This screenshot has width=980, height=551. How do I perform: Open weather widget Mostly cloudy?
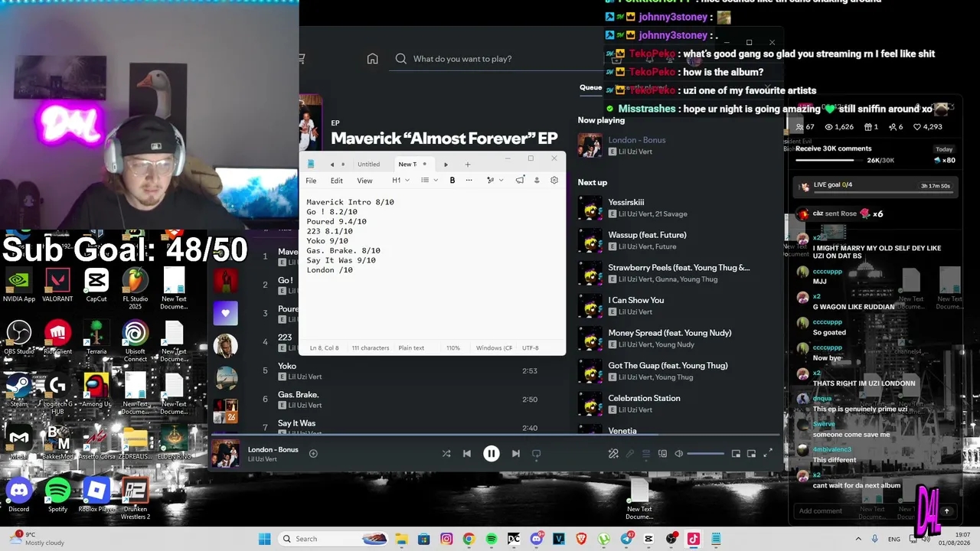[37, 539]
